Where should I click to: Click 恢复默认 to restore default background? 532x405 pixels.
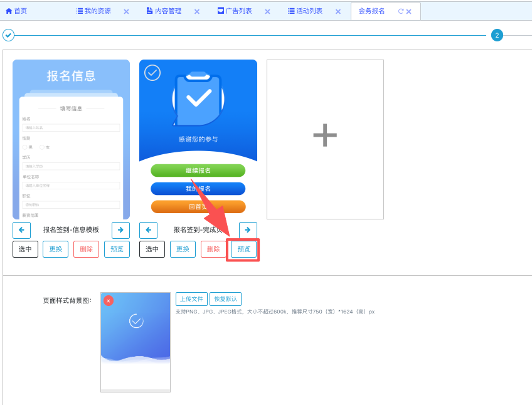click(x=225, y=299)
